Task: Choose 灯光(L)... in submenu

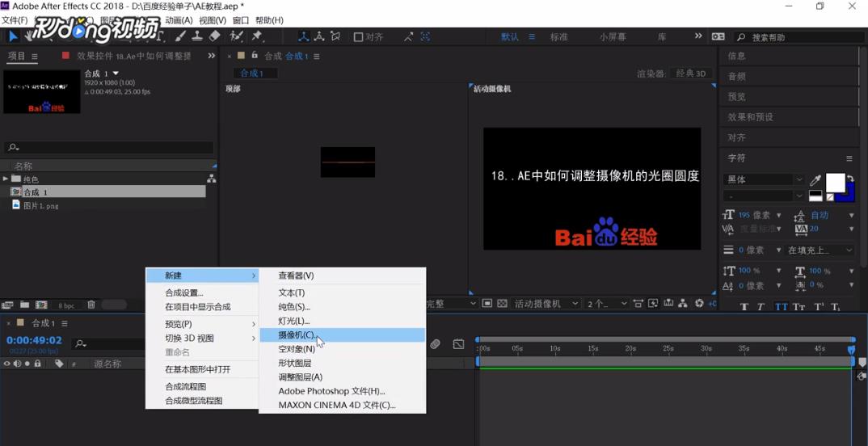Action: tap(343, 321)
